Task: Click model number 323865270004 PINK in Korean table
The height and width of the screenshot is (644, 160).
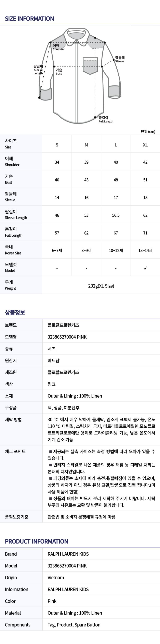Action: 67,337
